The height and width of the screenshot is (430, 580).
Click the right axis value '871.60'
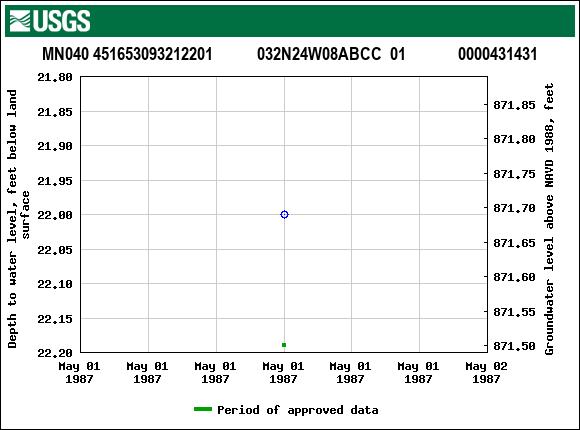514,277
